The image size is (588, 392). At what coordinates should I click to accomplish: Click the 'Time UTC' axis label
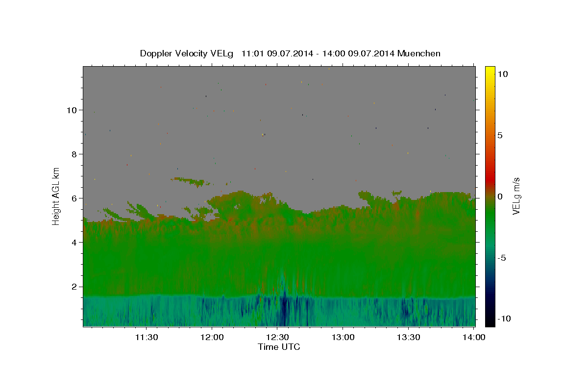[x=279, y=347]
